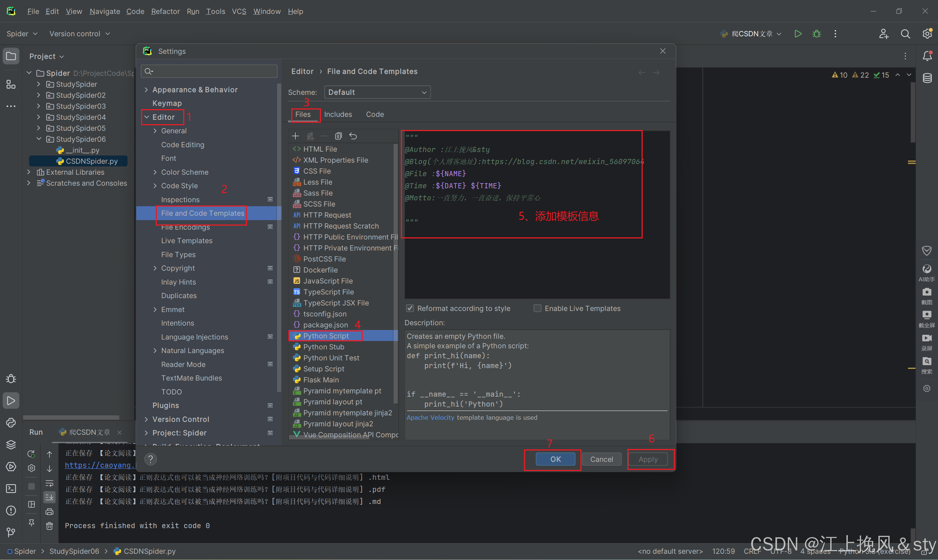Open the Git tool window icon
This screenshot has width=938, height=560.
pyautogui.click(x=11, y=532)
